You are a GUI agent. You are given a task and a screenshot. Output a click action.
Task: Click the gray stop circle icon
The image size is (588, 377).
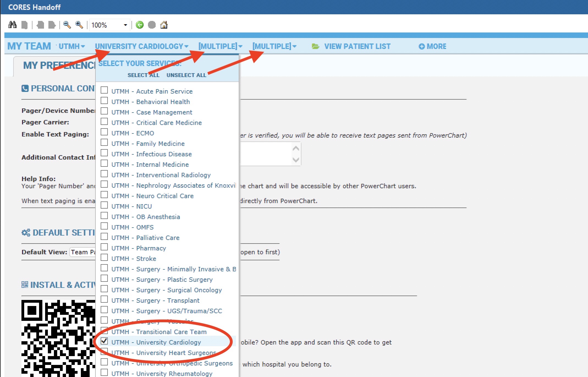coord(152,25)
